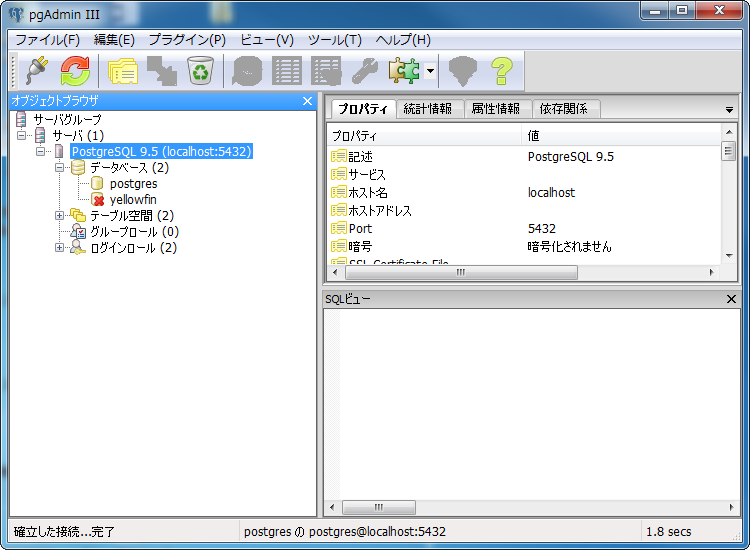750x550 pixels.
Task: Collapse the サーバ (1) tree node
Action: (21, 135)
